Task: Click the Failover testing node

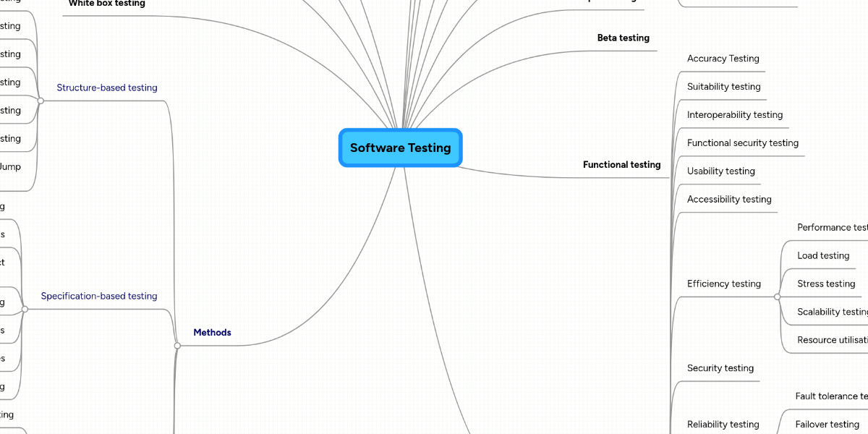Action: [x=827, y=425]
